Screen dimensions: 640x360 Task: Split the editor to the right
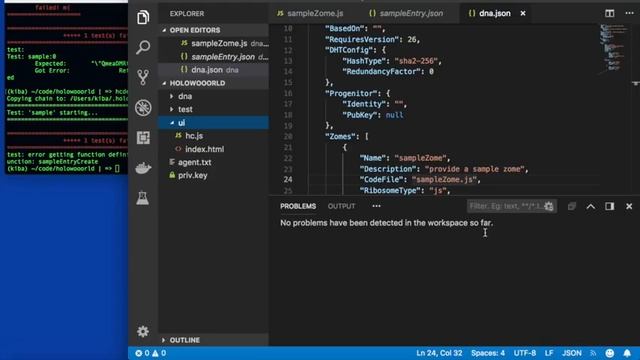click(x=609, y=13)
